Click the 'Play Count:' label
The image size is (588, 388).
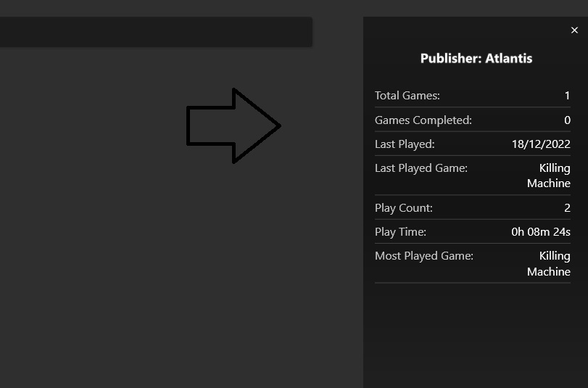tap(404, 208)
